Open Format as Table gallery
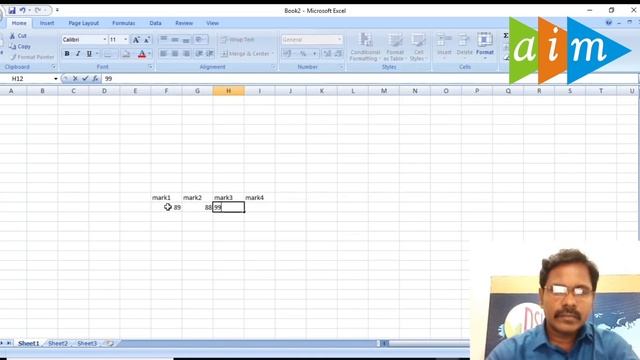The height and width of the screenshot is (360, 640). (x=395, y=47)
